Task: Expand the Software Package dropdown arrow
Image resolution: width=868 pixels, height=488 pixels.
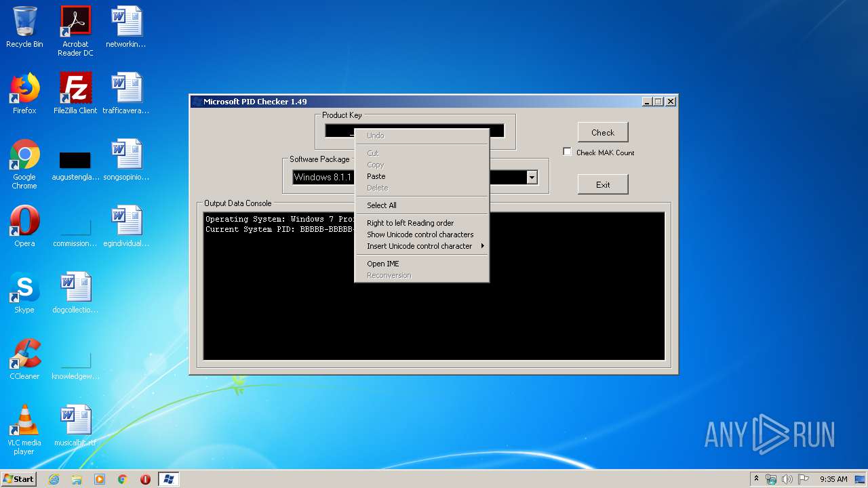Action: 532,177
